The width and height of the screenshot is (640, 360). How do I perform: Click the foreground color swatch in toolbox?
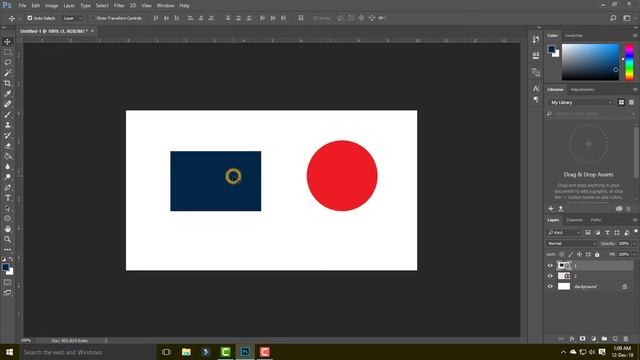(5, 267)
